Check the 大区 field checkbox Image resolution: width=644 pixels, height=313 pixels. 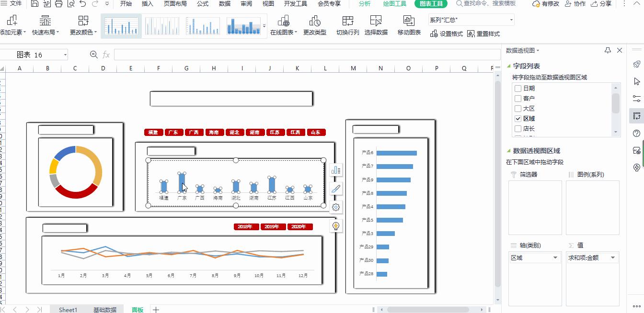[x=517, y=108]
